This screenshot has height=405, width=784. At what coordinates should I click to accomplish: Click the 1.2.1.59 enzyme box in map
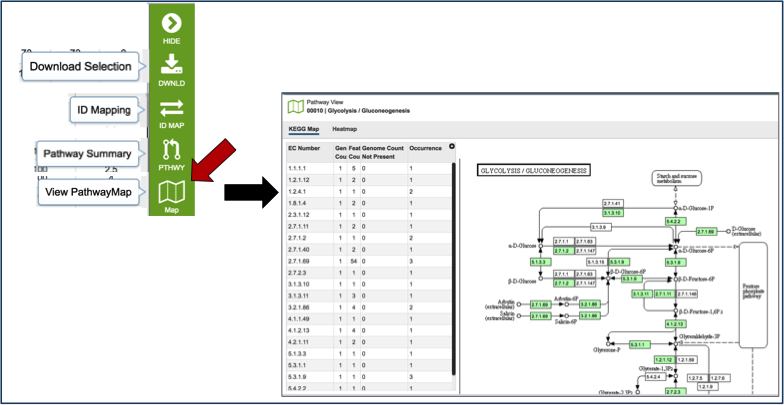click(x=687, y=360)
